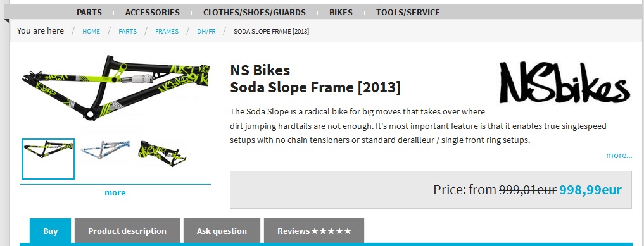The height and width of the screenshot is (246, 644).
Task: Select the angled green frame thumbnail
Action: pyautogui.click(x=162, y=153)
